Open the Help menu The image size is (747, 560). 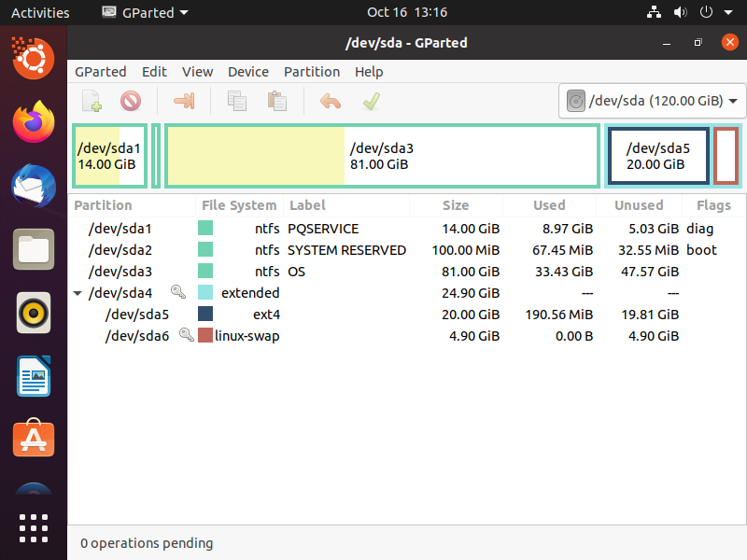[369, 72]
